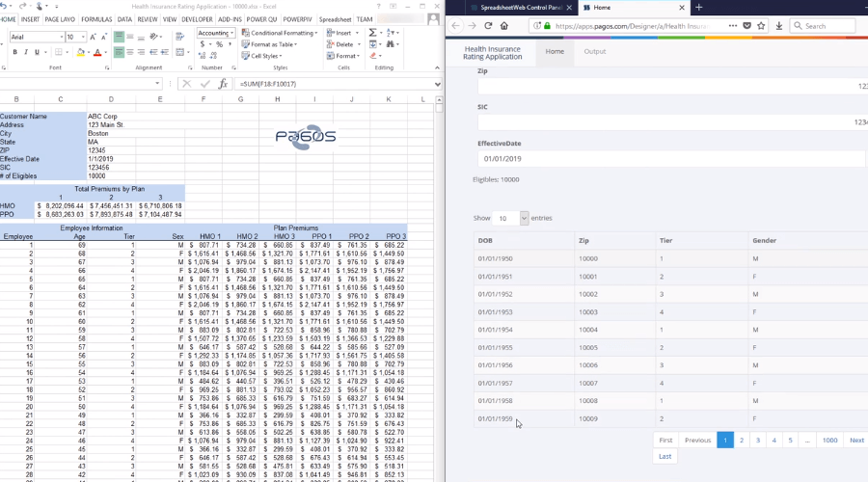Open the DATA ribbon tab
Viewport: 868px width, 482px height.
124,19
